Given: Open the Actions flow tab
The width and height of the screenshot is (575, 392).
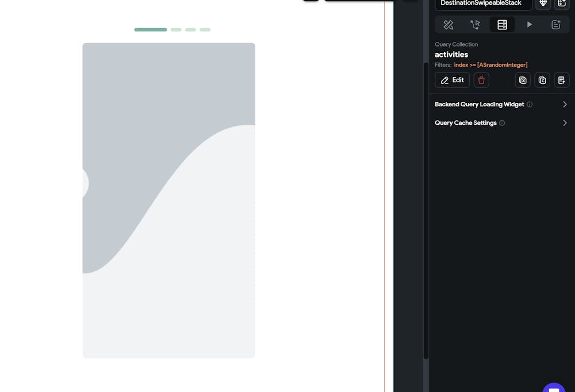Looking at the screenshot, I should click(476, 25).
